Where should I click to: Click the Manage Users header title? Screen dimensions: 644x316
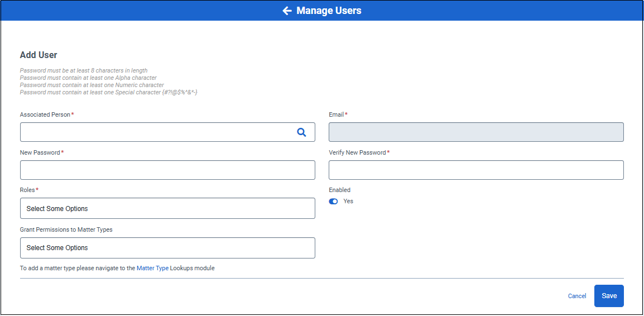(x=329, y=11)
